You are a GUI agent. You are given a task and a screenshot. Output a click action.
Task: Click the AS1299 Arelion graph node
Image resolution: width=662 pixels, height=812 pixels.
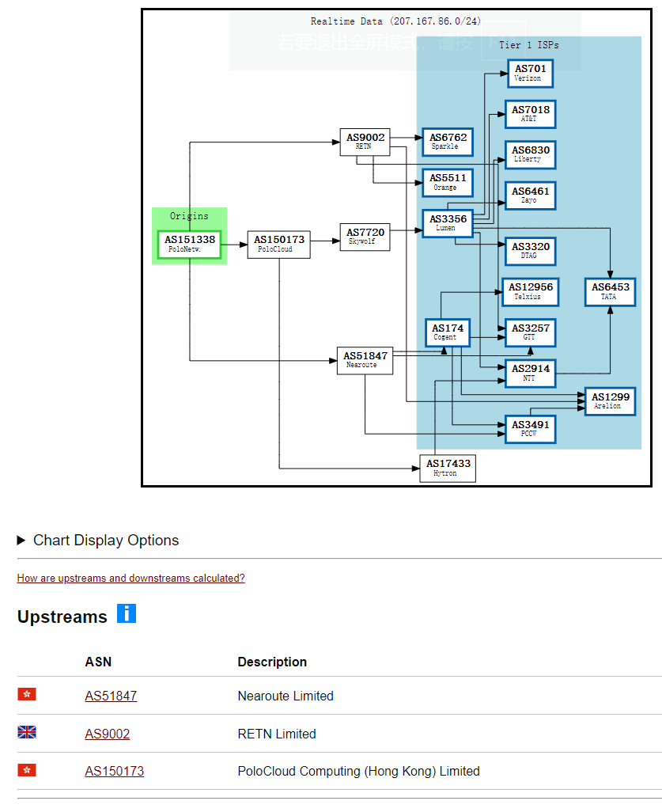(611, 401)
